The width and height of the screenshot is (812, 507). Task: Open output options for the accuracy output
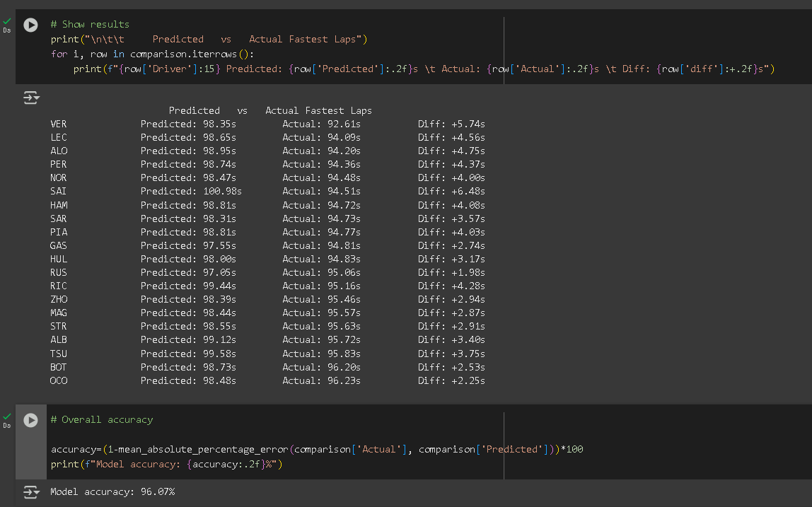point(31,491)
